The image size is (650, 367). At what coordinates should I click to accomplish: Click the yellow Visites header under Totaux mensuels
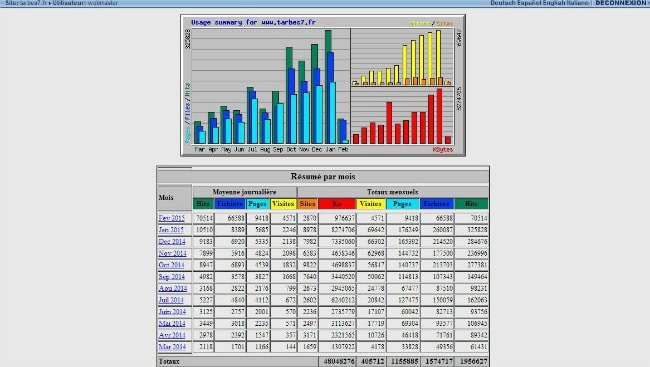click(x=371, y=204)
